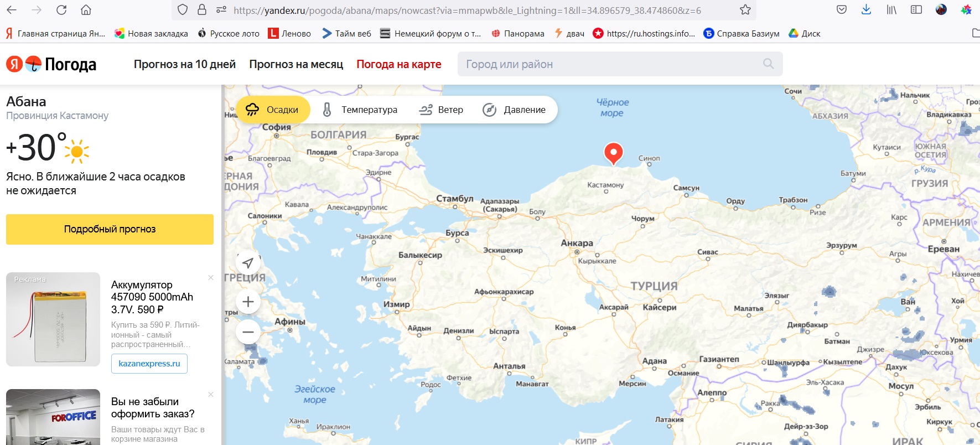The height and width of the screenshot is (445, 980).
Task: Open browser downloads arrow icon
Action: tap(867, 10)
